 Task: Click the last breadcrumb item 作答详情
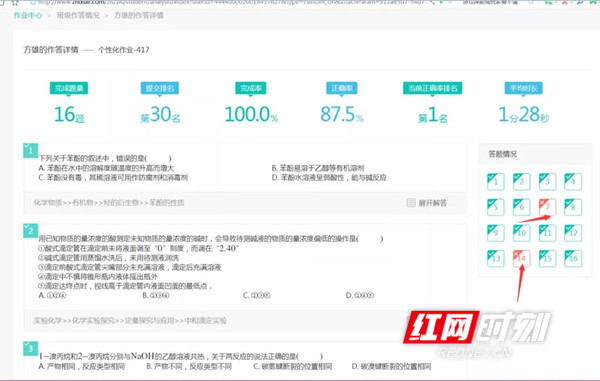coord(139,16)
